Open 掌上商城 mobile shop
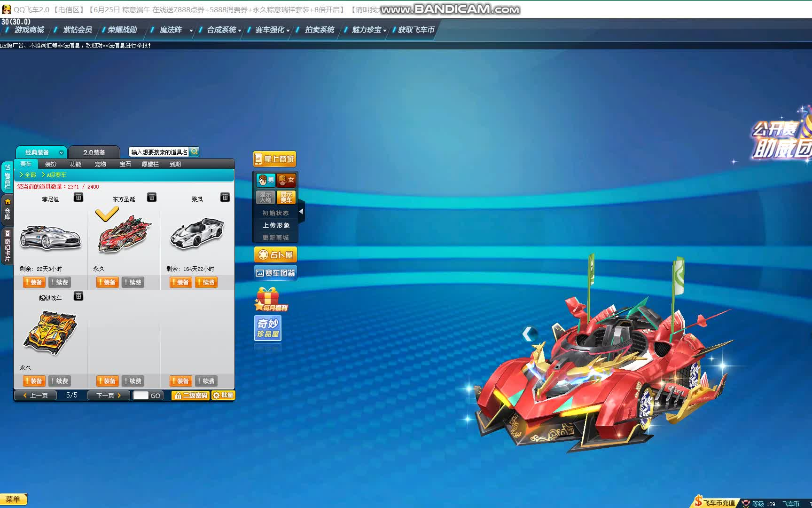 click(x=274, y=159)
